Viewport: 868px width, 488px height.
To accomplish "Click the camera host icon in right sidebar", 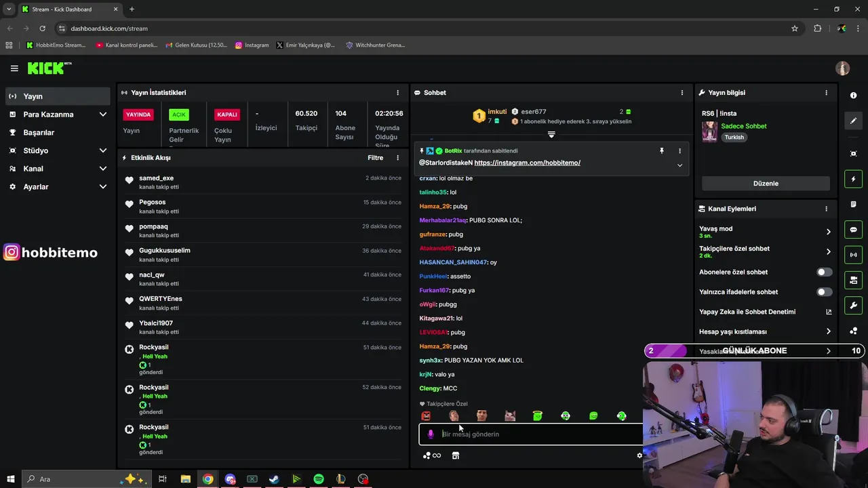I will pos(853,280).
